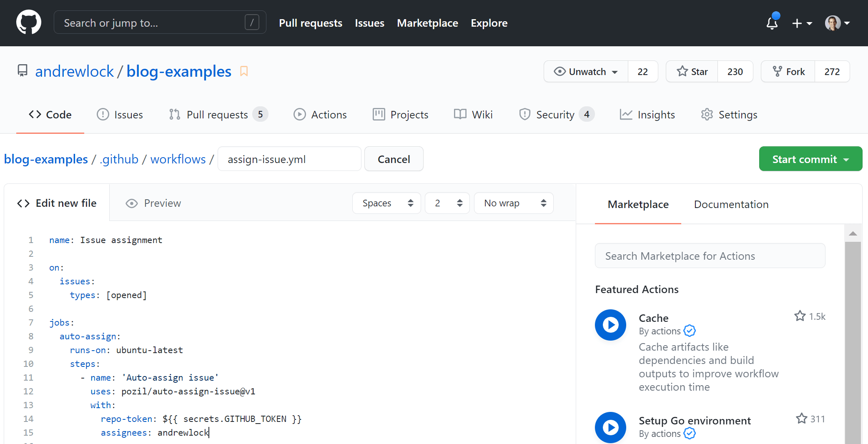Open the No wrap dropdown
The image size is (868, 444).
(514, 203)
